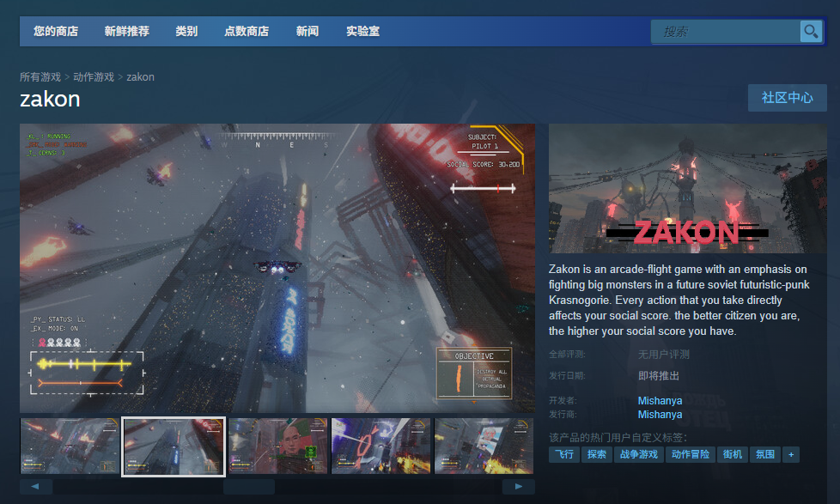This screenshot has width=840, height=504.
Task: Go to 所有游戏 breadcrumb
Action: 40,77
